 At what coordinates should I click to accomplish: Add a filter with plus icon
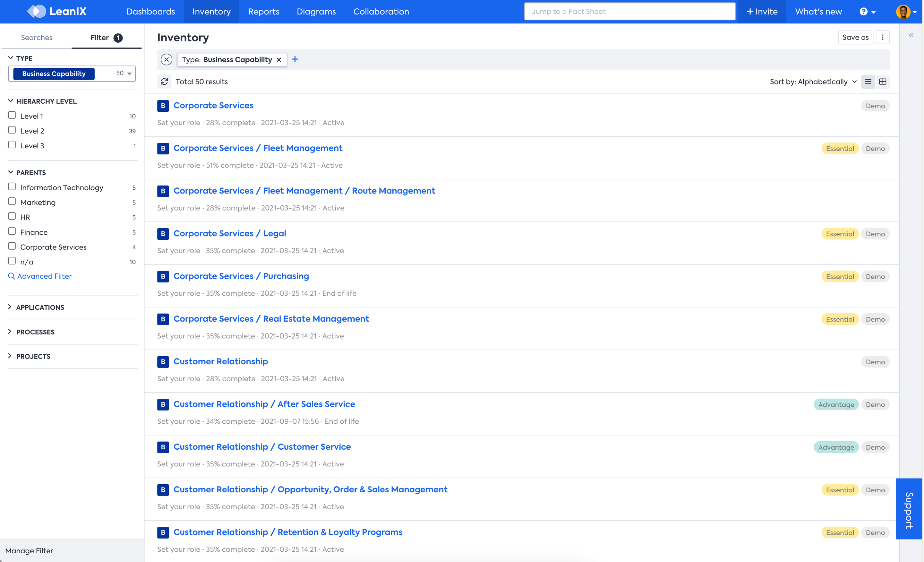point(295,59)
